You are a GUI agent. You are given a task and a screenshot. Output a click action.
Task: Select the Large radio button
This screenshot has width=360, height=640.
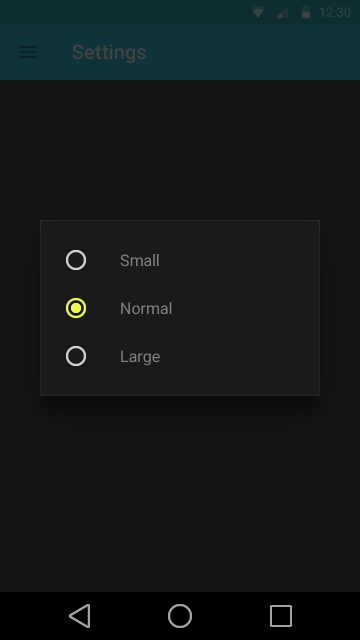[76, 356]
